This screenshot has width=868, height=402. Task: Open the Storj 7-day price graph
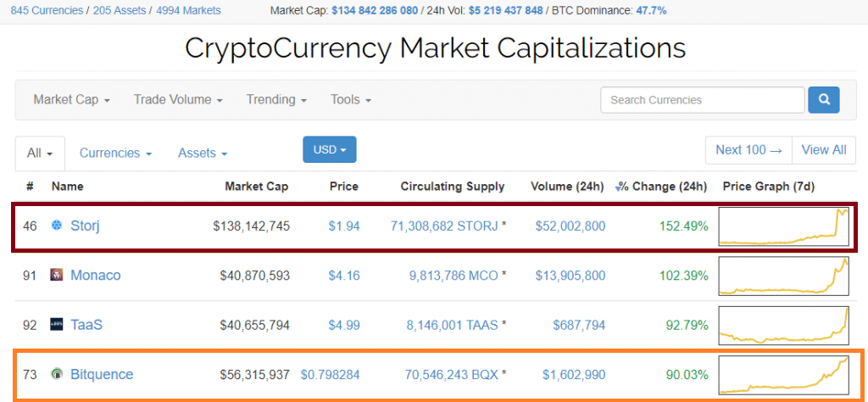783,226
